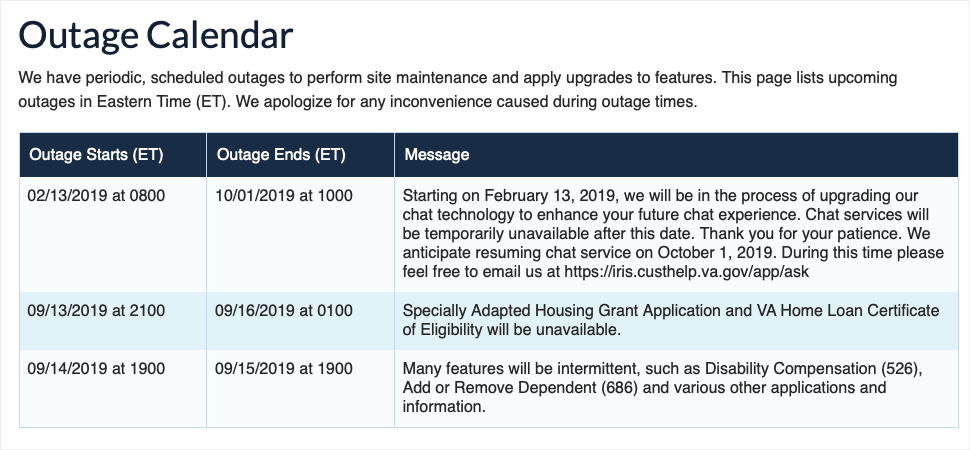This screenshot has height=450, width=970.
Task: Select the 09/15/2019 at 1900 end cell
Action: pos(284,369)
